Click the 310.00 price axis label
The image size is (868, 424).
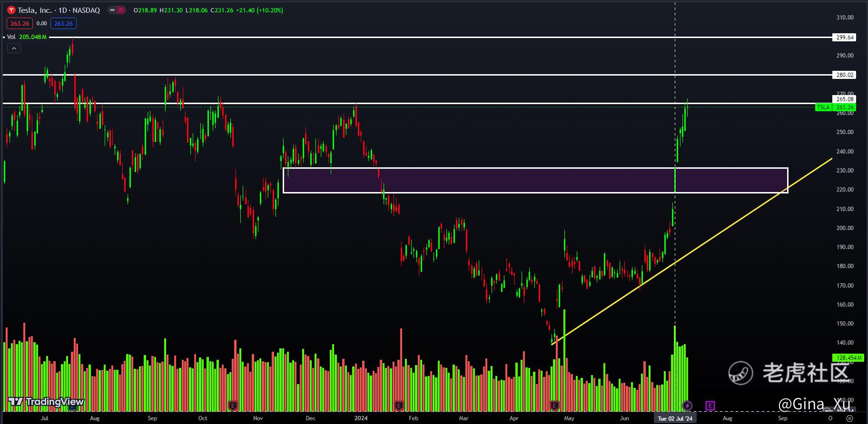[x=845, y=18]
